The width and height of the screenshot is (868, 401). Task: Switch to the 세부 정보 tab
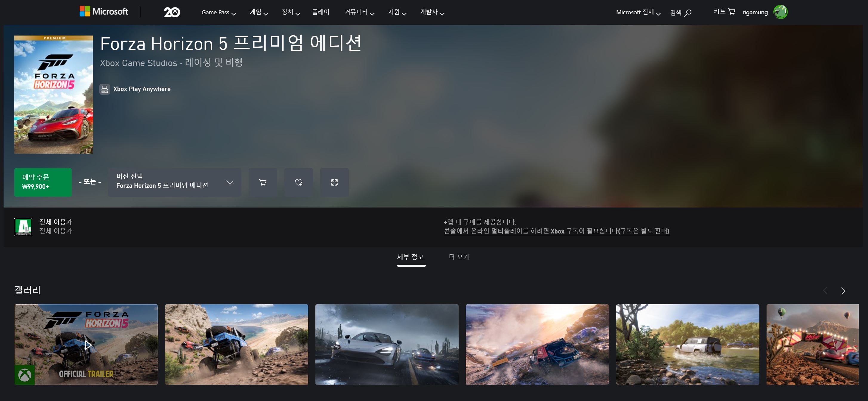click(411, 257)
